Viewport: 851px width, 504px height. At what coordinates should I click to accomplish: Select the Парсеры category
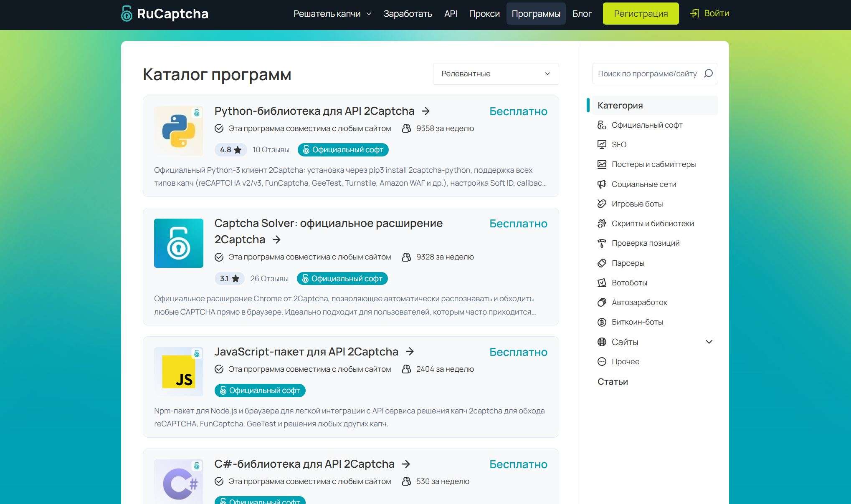coord(628,263)
